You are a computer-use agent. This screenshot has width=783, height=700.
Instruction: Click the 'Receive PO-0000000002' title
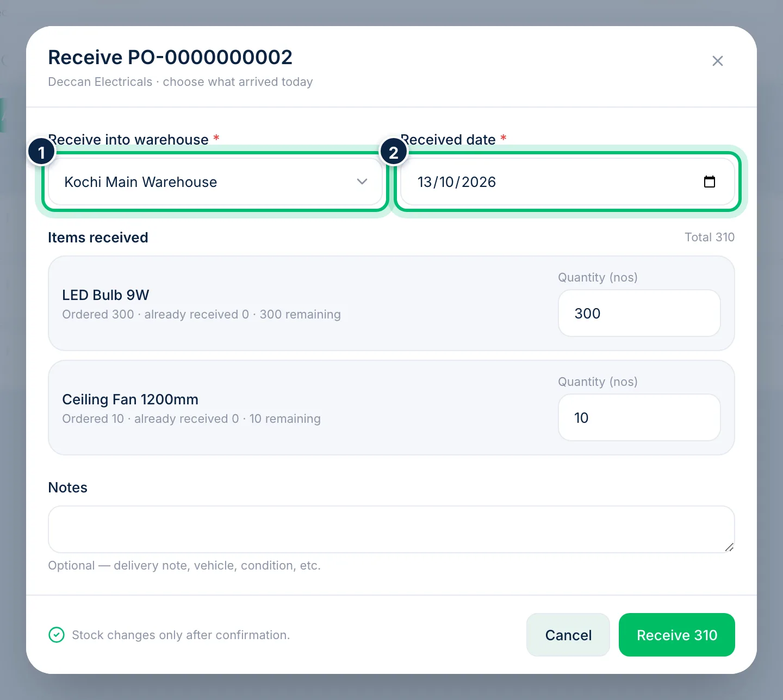tap(170, 57)
